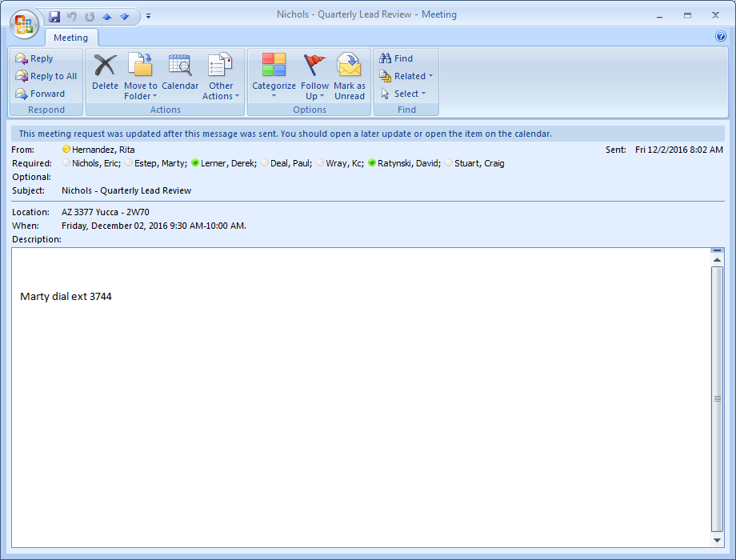Click scrollbar up arrow in description pane

(x=717, y=260)
